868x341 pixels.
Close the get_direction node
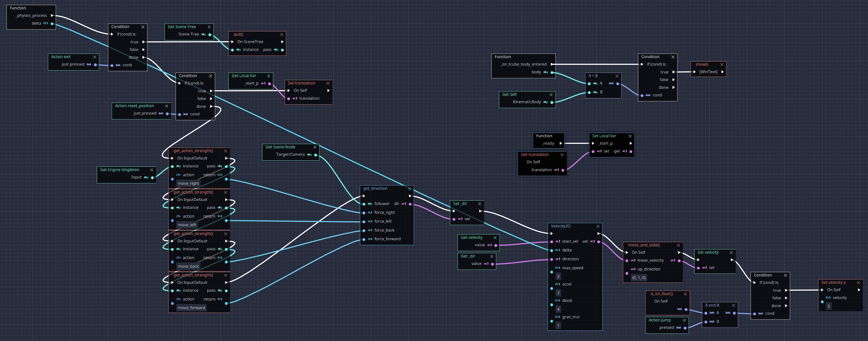pos(409,189)
